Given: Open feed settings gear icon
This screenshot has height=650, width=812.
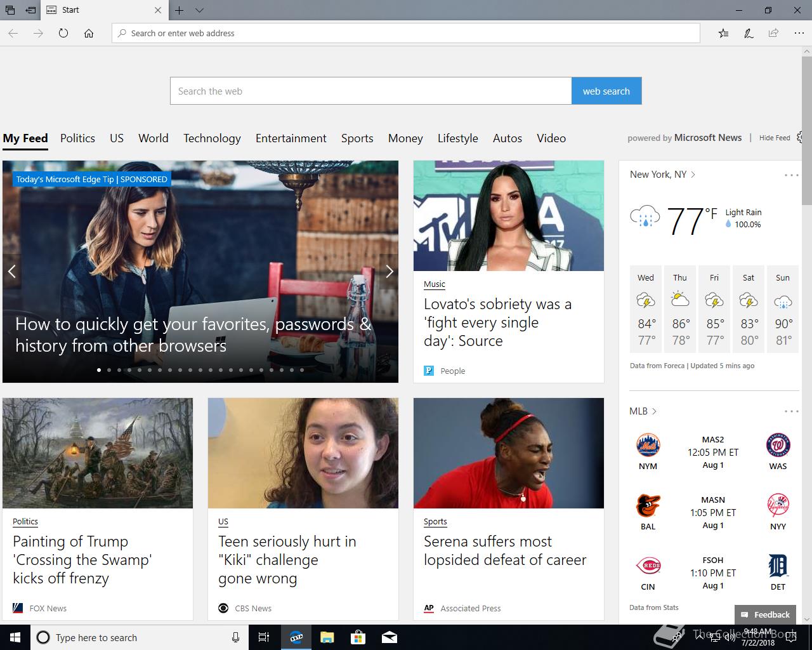Looking at the screenshot, I should coord(801,137).
